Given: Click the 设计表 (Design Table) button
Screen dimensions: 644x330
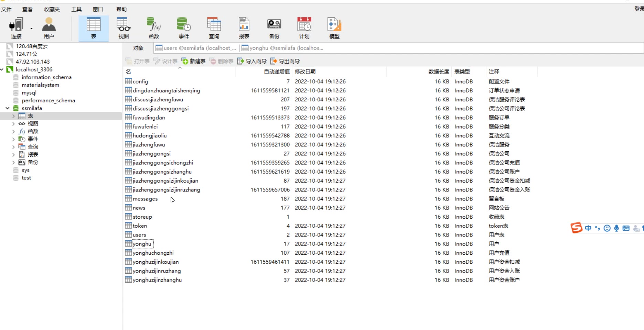Looking at the screenshot, I should click(165, 61).
